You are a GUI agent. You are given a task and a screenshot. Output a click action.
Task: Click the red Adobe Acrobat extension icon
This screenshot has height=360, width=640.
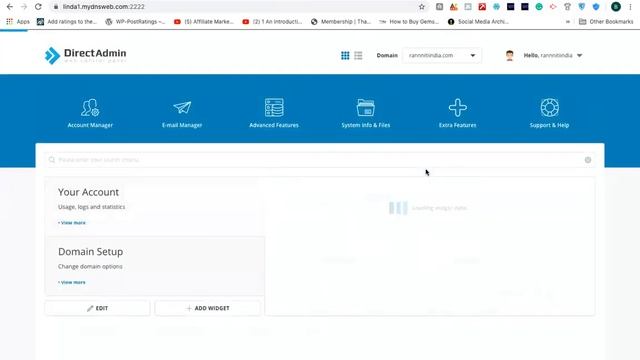click(x=482, y=7)
